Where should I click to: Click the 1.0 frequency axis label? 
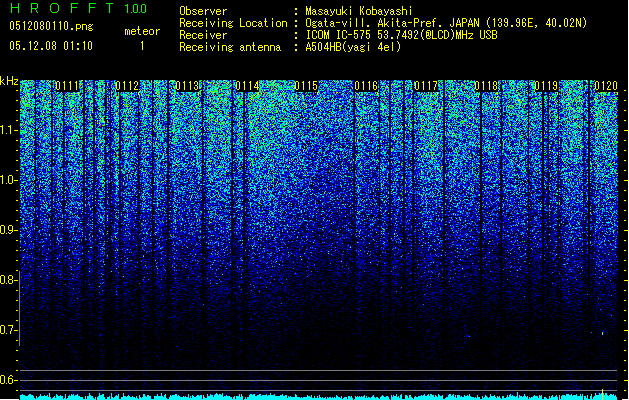8,181
